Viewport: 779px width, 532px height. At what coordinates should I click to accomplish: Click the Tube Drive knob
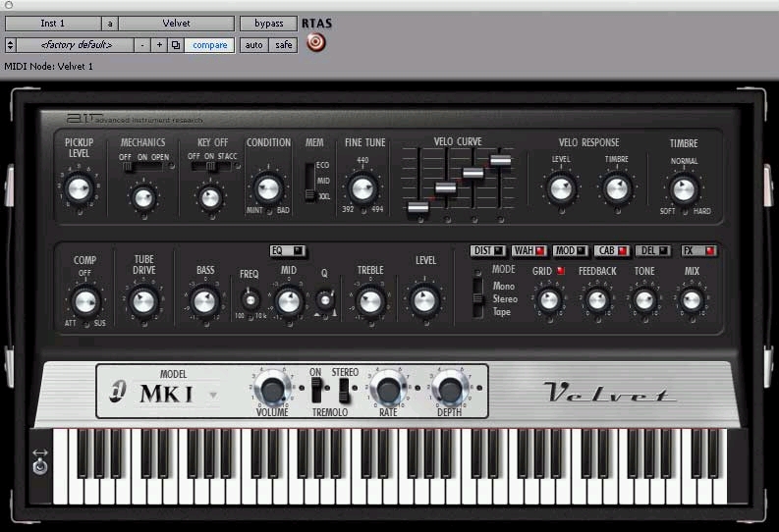click(143, 301)
